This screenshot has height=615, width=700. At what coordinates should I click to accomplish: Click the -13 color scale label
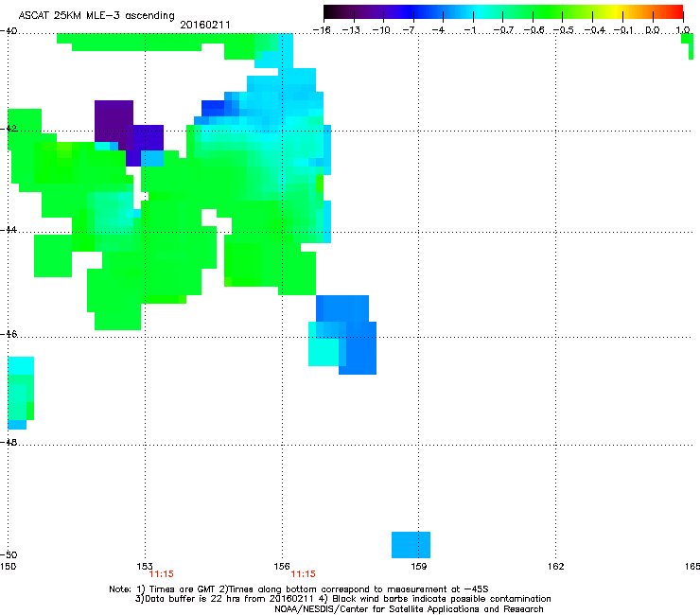pyautogui.click(x=351, y=30)
